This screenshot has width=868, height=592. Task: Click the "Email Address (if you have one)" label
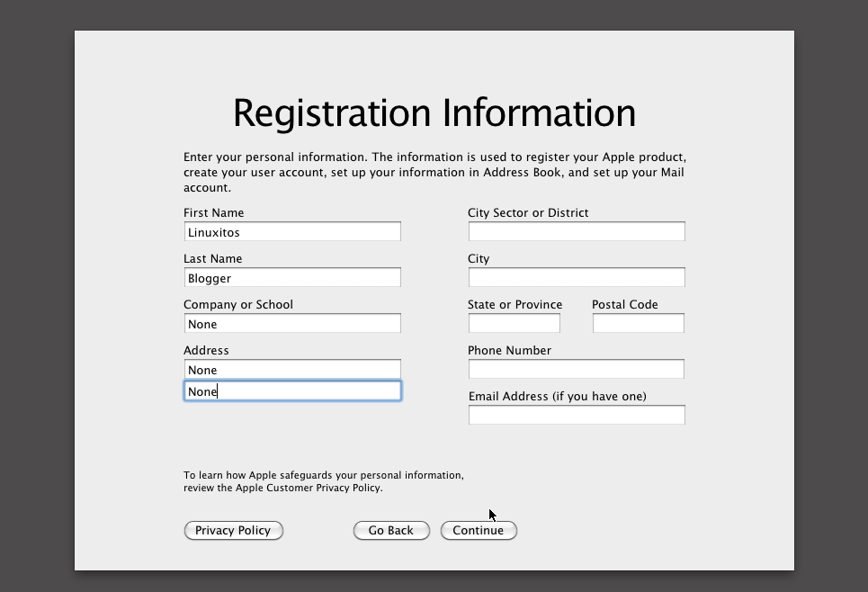pyautogui.click(x=558, y=397)
